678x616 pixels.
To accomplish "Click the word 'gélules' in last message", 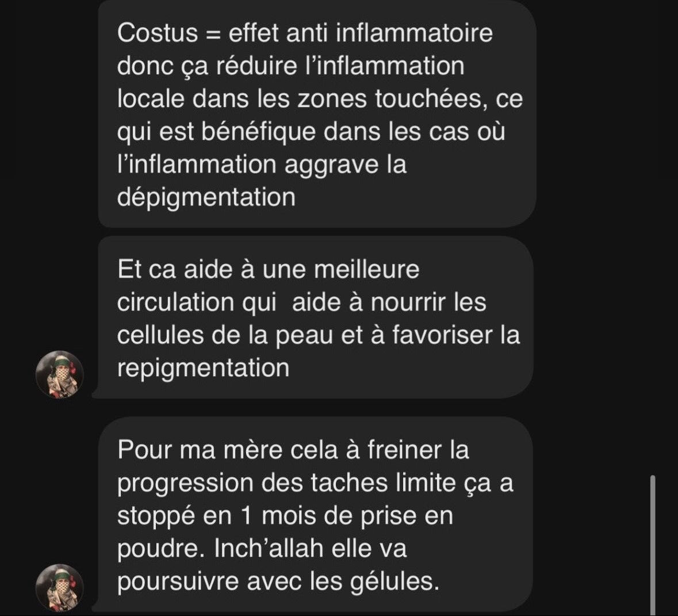I will 394,581.
